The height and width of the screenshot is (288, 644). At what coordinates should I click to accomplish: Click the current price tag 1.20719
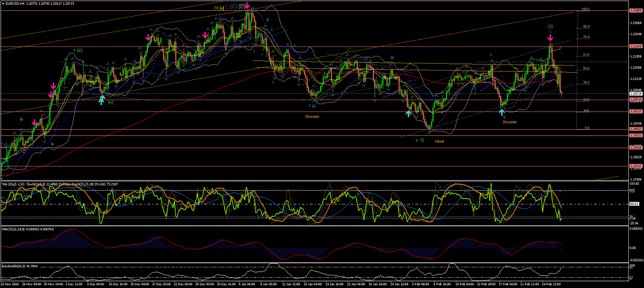(x=635, y=93)
